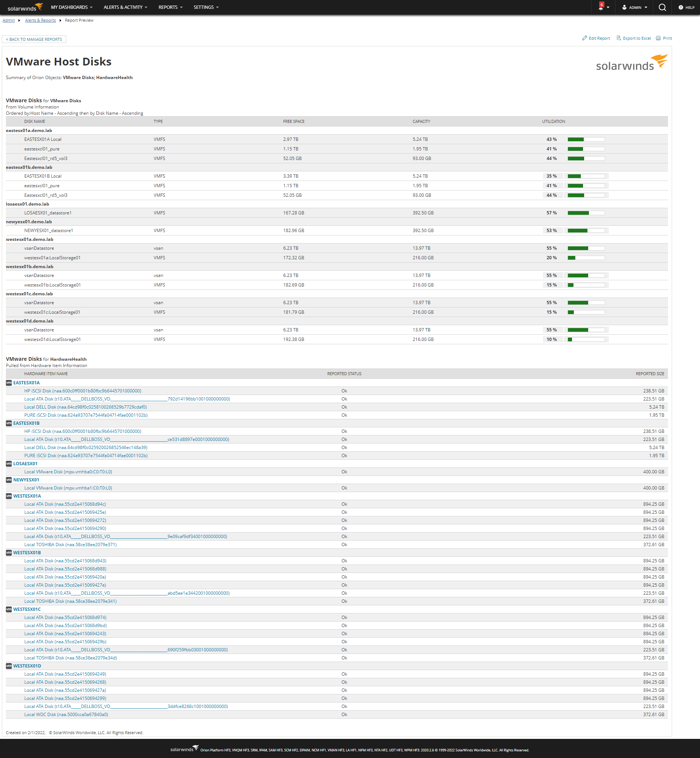Open the NEWYESX01 host link

click(26, 480)
